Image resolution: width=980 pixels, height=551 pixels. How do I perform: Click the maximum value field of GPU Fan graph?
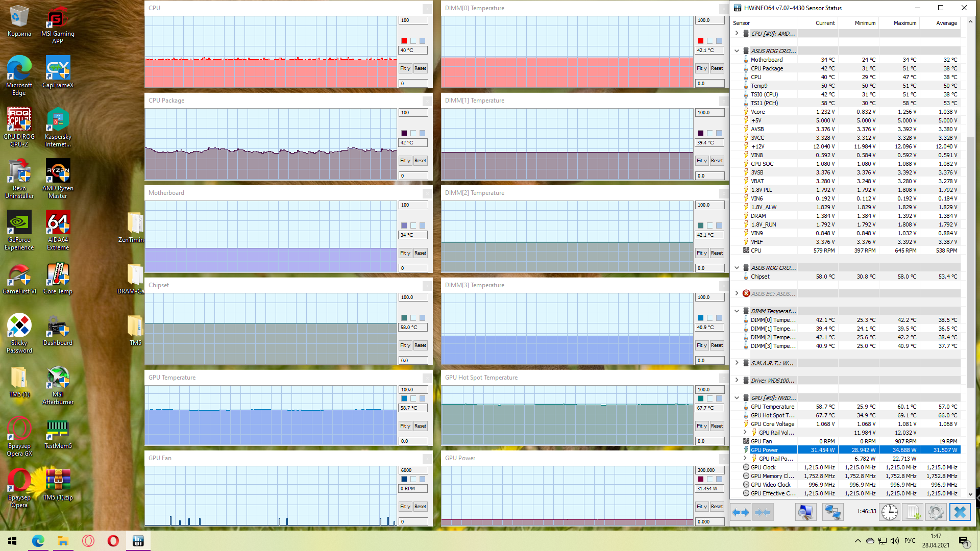[x=412, y=470]
